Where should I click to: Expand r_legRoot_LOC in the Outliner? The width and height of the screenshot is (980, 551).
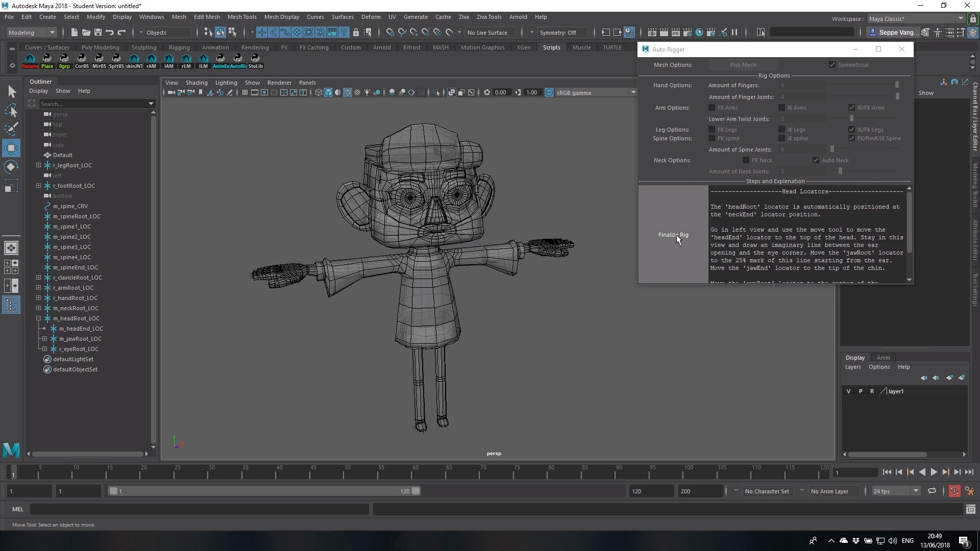(x=38, y=165)
